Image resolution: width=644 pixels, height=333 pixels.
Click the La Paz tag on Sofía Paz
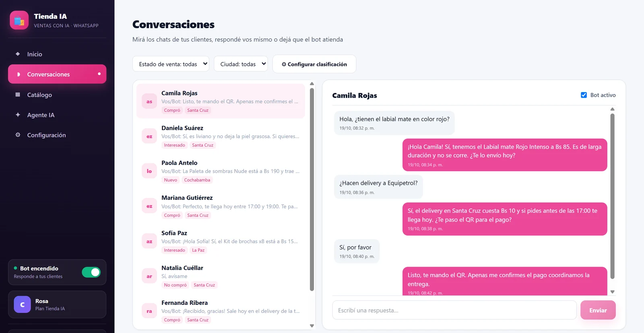coord(198,250)
